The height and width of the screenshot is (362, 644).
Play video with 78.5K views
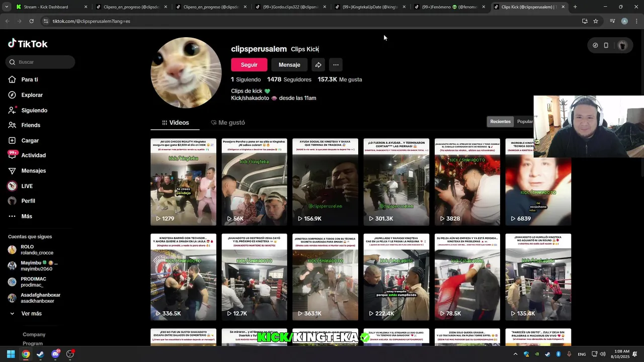coord(467,277)
